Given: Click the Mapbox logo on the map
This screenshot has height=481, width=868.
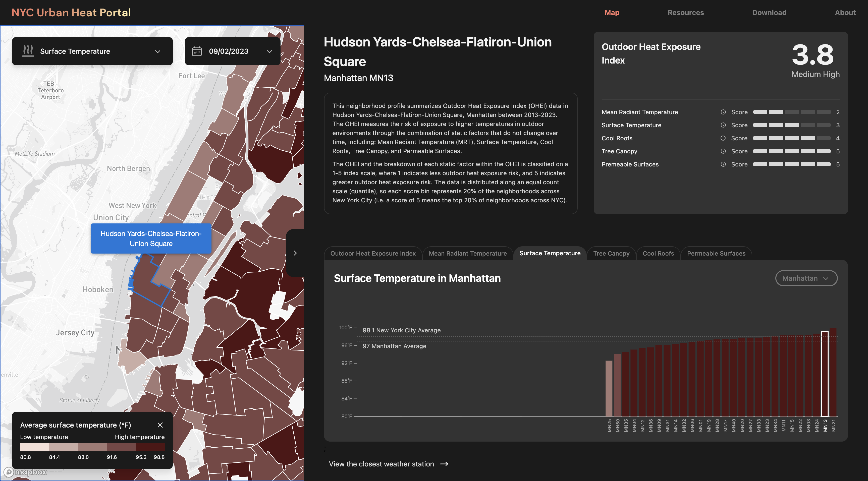Looking at the screenshot, I should (x=26, y=472).
